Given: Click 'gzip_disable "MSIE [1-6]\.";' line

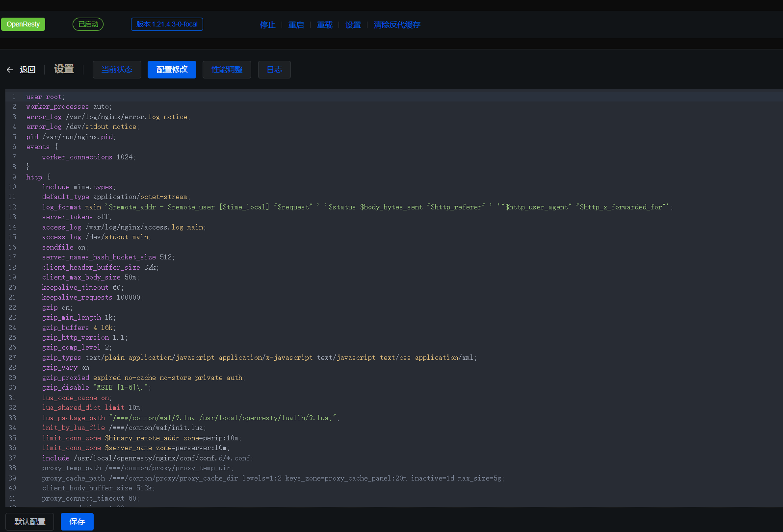Looking at the screenshot, I should (97, 387).
